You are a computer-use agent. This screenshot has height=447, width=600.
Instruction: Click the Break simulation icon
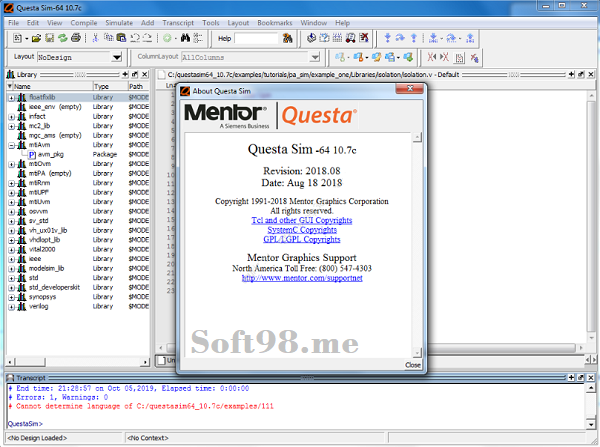pos(350,38)
